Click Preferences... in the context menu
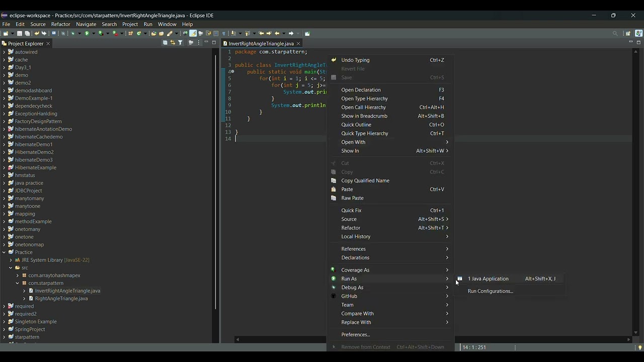The width and height of the screenshot is (644, 362). click(x=355, y=335)
